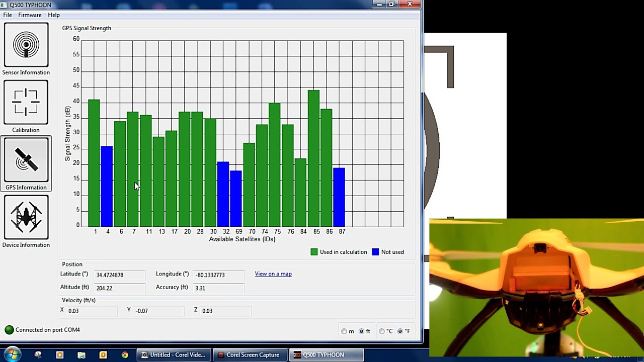Viewport: 644px width, 362px height.
Task: Click the Longitude value field
Action: (x=218, y=275)
